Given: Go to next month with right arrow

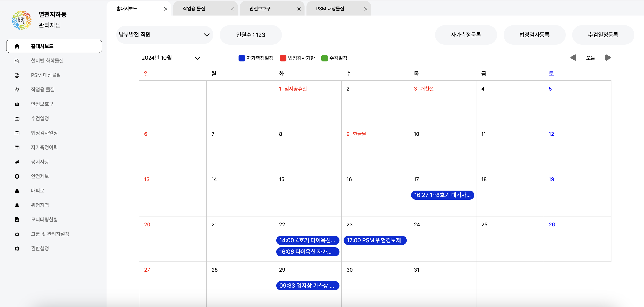Looking at the screenshot, I should click(x=608, y=58).
